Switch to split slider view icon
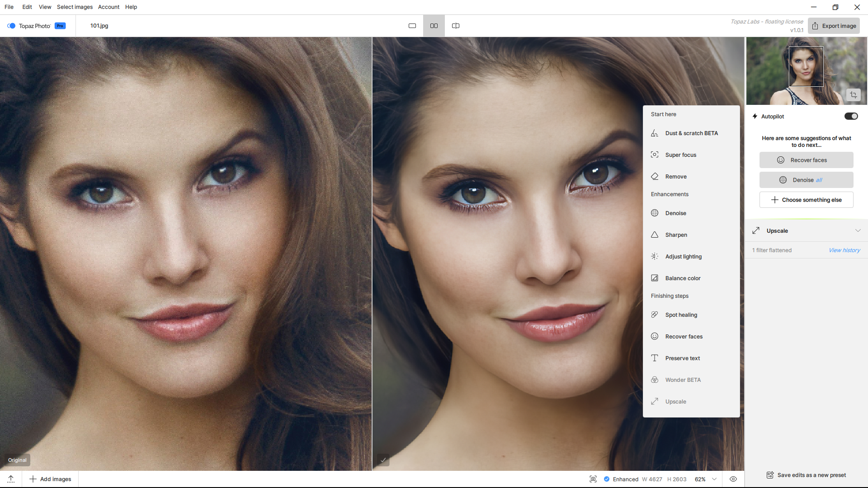The height and width of the screenshot is (488, 868). coord(456,26)
